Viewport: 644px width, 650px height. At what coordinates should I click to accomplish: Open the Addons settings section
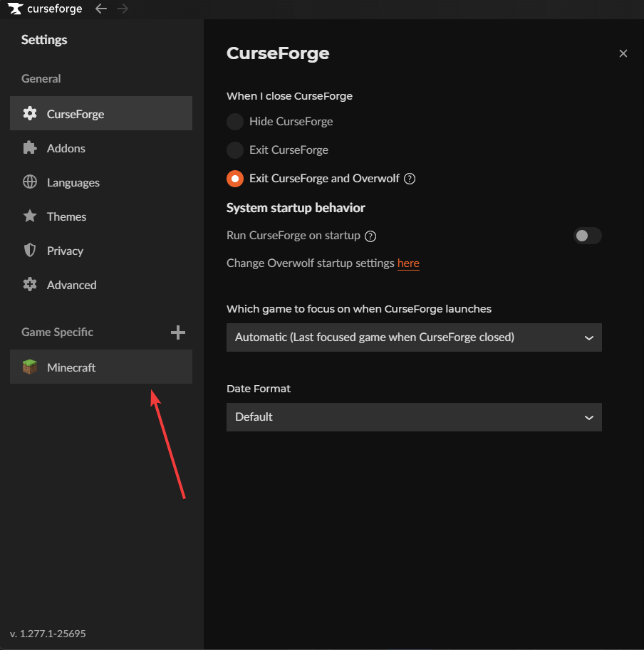101,148
